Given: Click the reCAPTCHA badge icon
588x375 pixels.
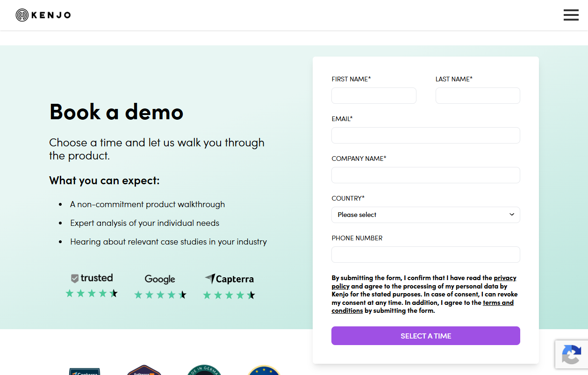Looking at the screenshot, I should (571, 355).
